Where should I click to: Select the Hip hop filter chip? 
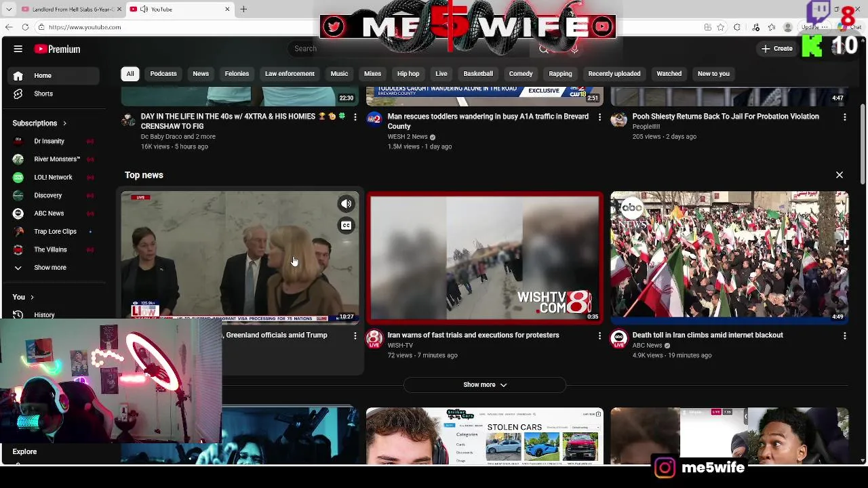coord(408,73)
